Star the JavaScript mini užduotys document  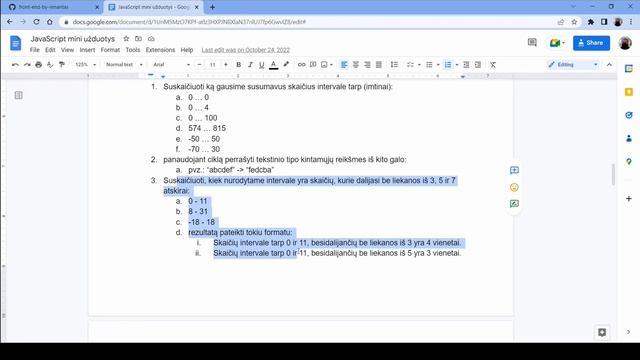coord(126,38)
